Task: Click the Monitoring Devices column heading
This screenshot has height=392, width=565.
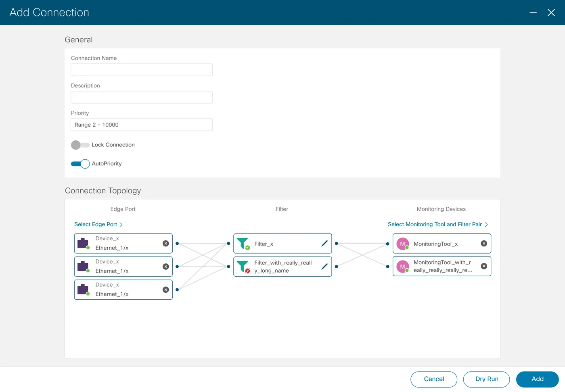Action: pos(441,209)
